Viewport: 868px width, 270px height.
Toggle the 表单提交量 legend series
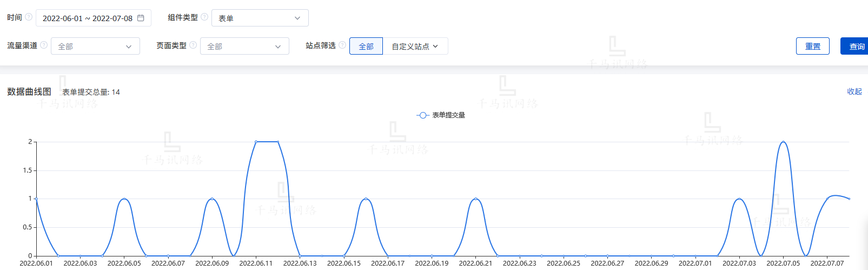(x=441, y=115)
